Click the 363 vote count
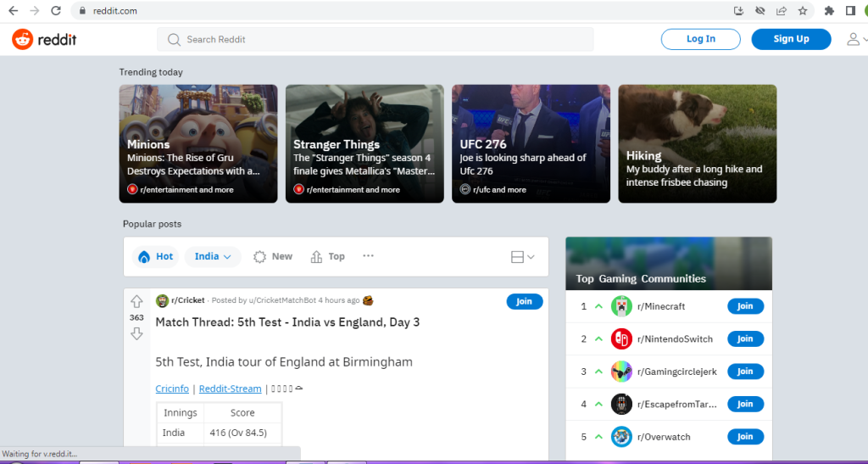This screenshot has width=868, height=464. click(136, 318)
